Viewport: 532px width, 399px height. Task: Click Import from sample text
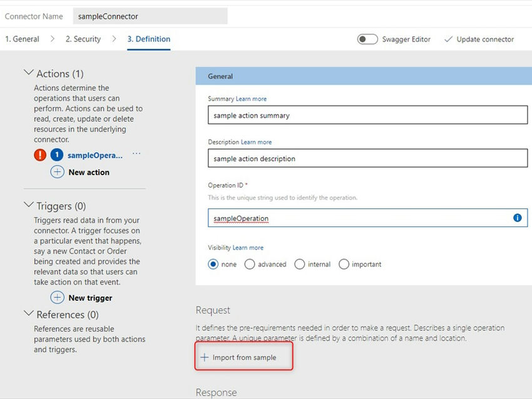pos(244,357)
